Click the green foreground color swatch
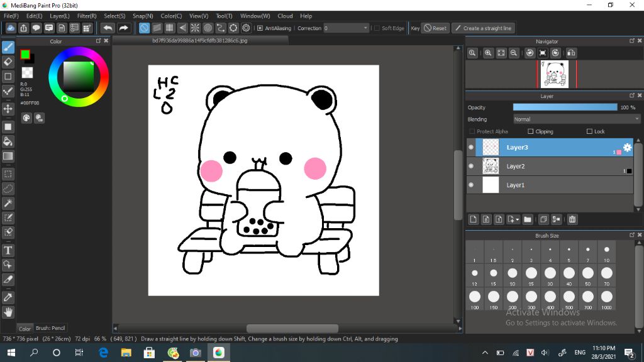The height and width of the screenshot is (362, 644). [25, 54]
